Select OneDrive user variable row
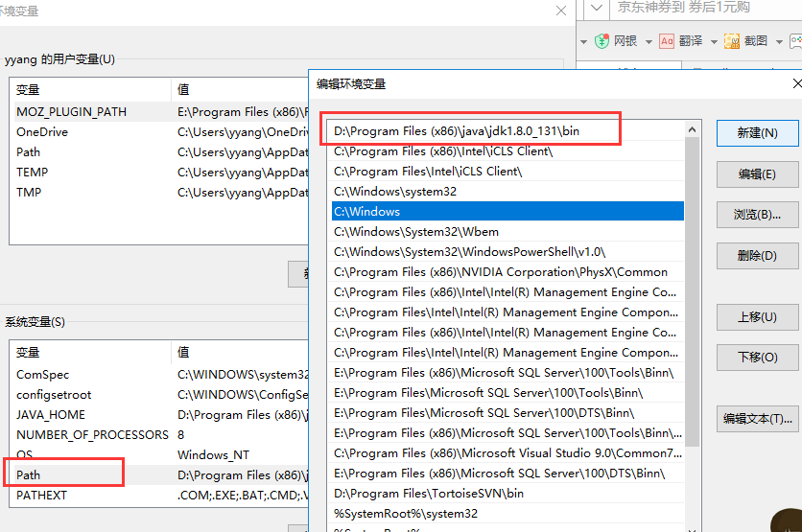Screen dimensions: 802x532 click(x=160, y=132)
